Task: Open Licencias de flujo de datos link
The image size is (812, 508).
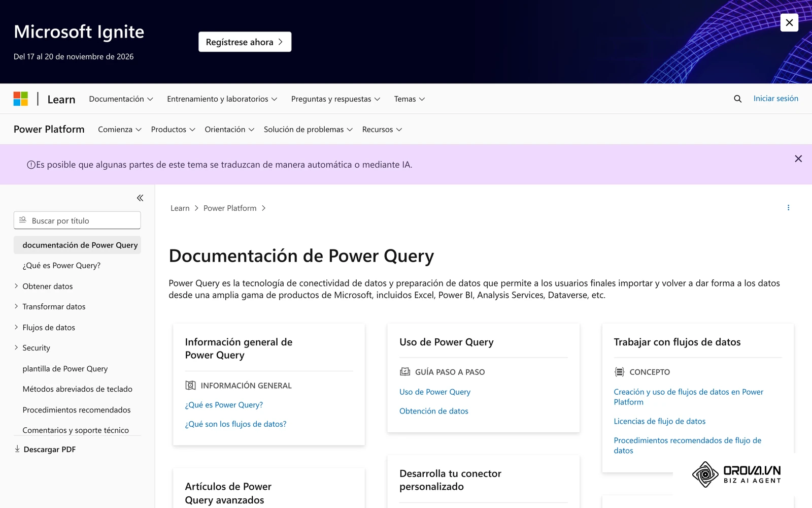Action: [x=660, y=421]
